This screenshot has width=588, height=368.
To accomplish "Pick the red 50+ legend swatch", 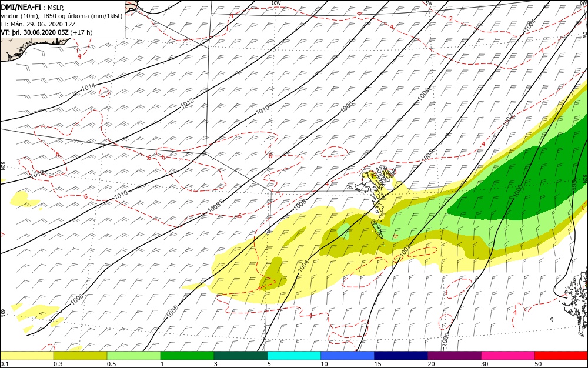I will 561,356.
